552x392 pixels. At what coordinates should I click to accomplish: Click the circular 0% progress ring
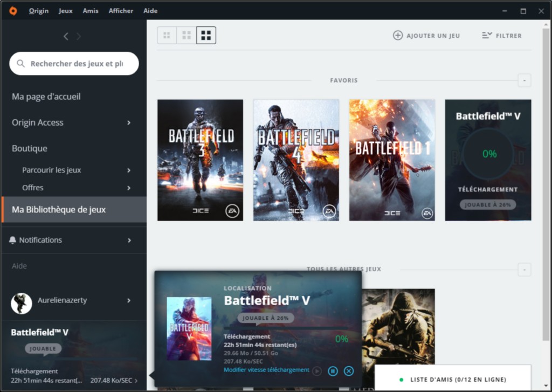[488, 154]
